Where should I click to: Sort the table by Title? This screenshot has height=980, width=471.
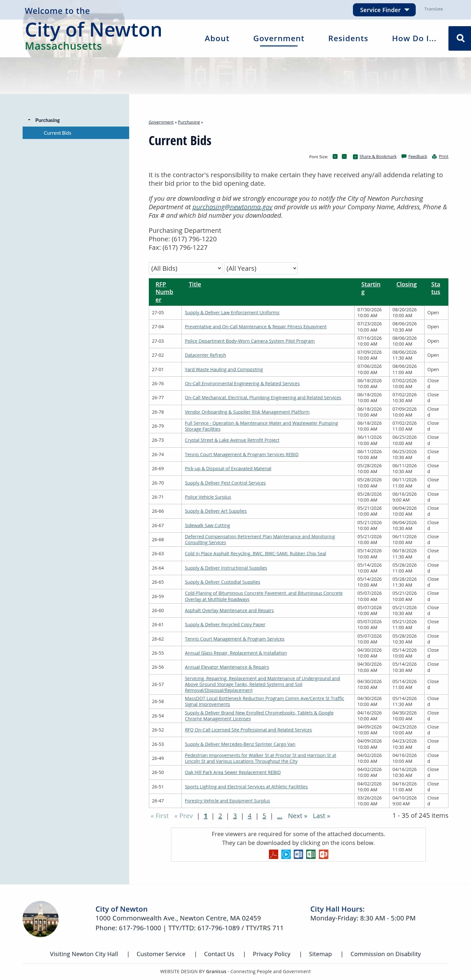[195, 284]
